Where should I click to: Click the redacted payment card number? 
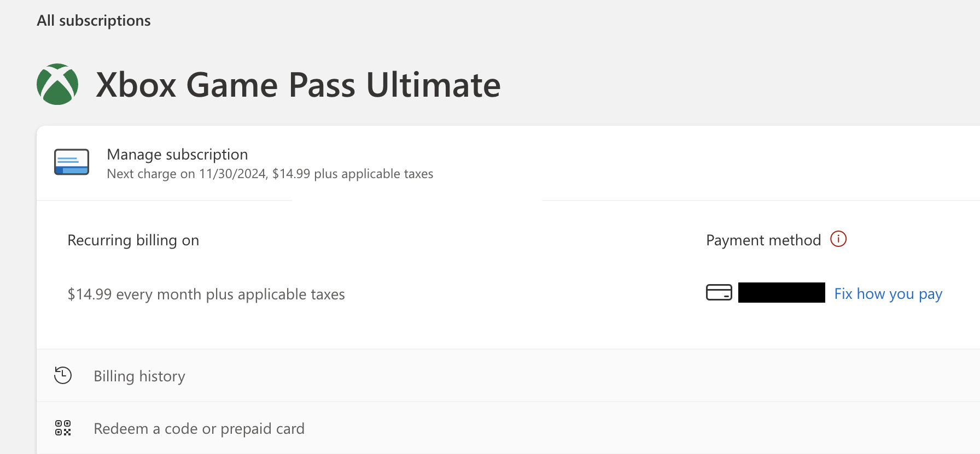click(x=781, y=292)
